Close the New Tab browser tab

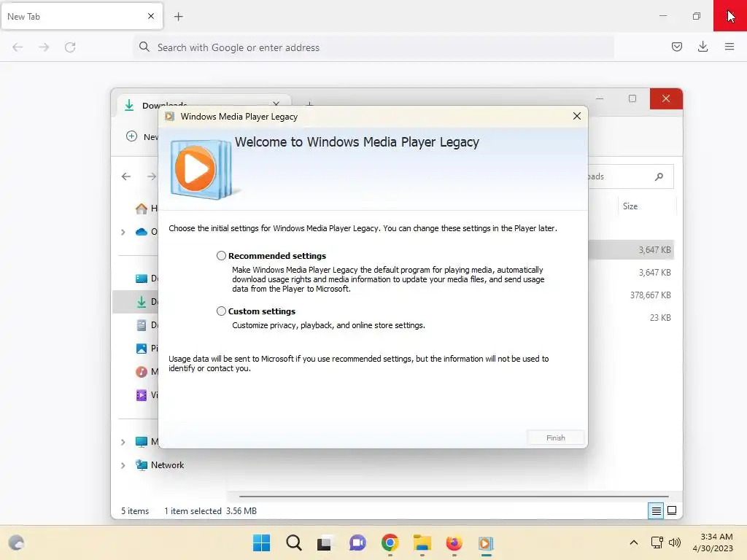151,16
